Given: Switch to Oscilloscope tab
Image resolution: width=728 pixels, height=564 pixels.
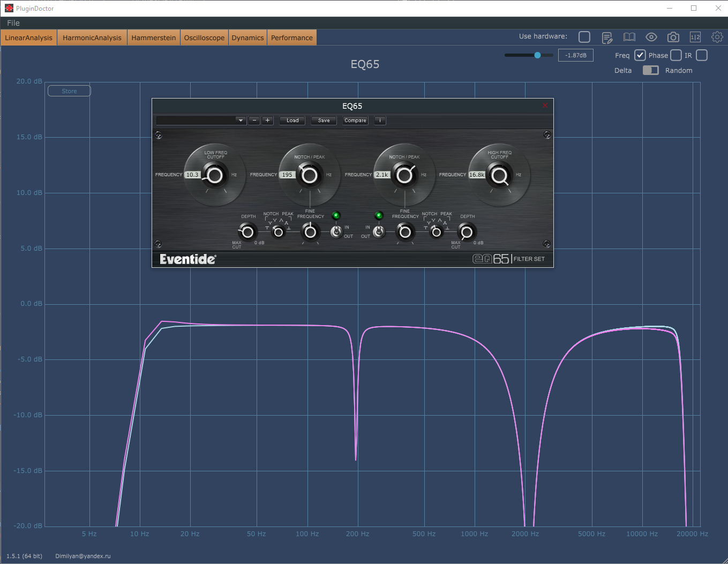Looking at the screenshot, I should point(204,37).
